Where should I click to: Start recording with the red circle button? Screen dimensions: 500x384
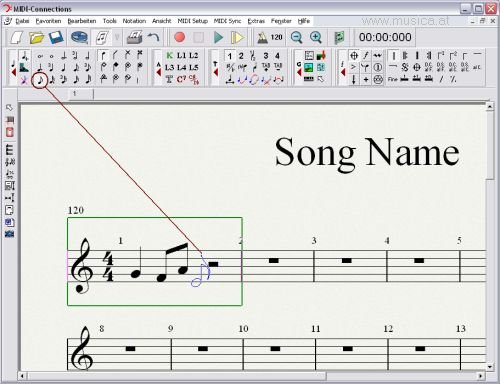click(x=180, y=37)
